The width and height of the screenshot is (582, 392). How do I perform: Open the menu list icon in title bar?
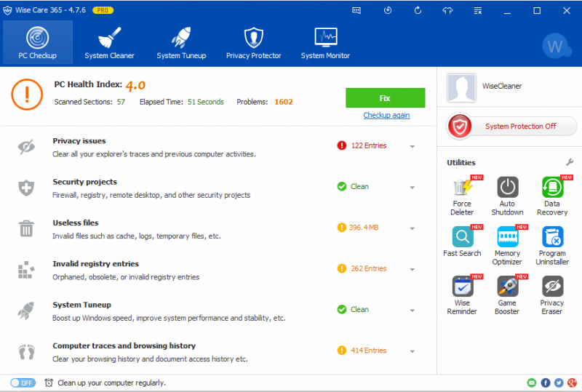[x=478, y=10]
